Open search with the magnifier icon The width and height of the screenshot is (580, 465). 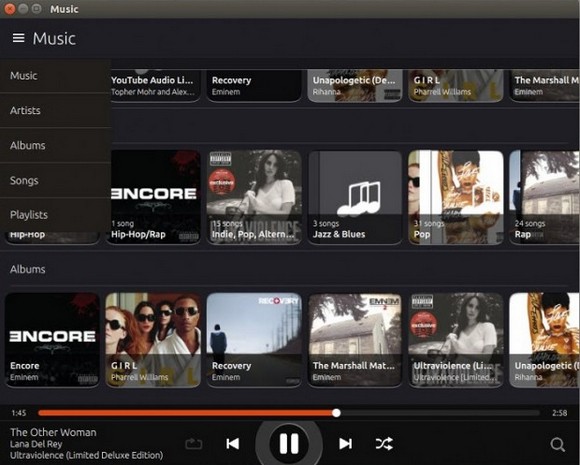[x=557, y=444]
